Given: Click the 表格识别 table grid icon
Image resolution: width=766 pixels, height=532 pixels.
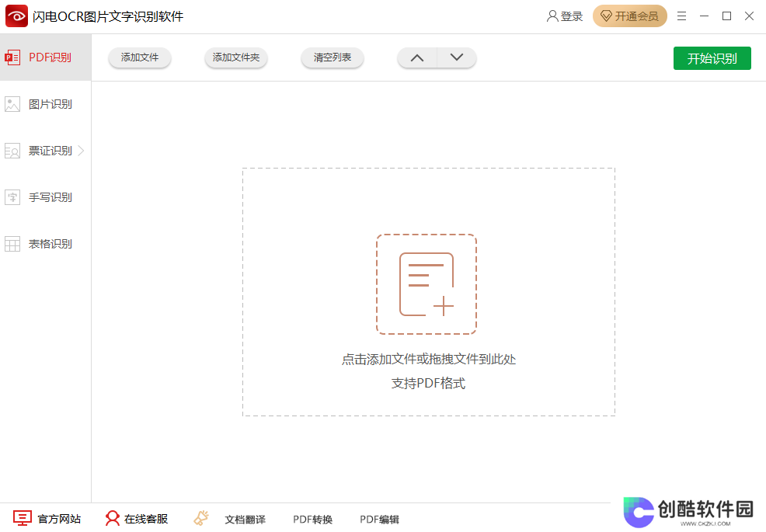Looking at the screenshot, I should coord(12,244).
